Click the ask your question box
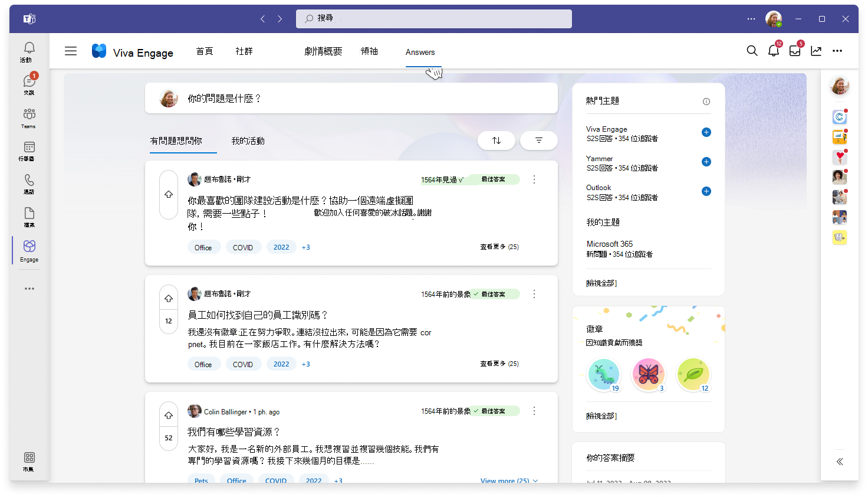This screenshot has width=868, height=497. [351, 98]
